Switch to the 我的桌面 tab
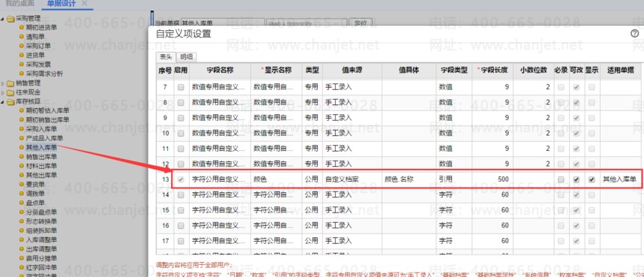The width and height of the screenshot is (644, 277). [19, 3]
